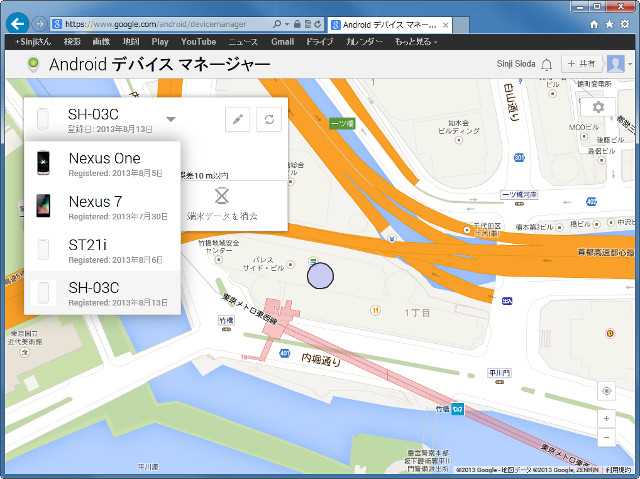Click the 内堀通り road label

[x=321, y=359]
